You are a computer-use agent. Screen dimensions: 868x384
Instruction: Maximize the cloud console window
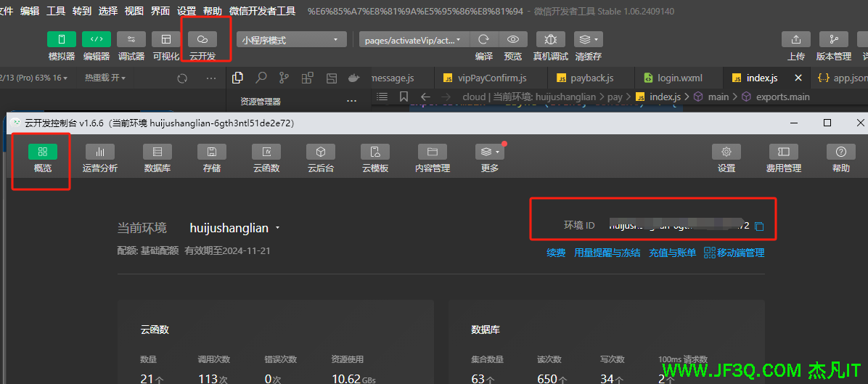(x=827, y=123)
